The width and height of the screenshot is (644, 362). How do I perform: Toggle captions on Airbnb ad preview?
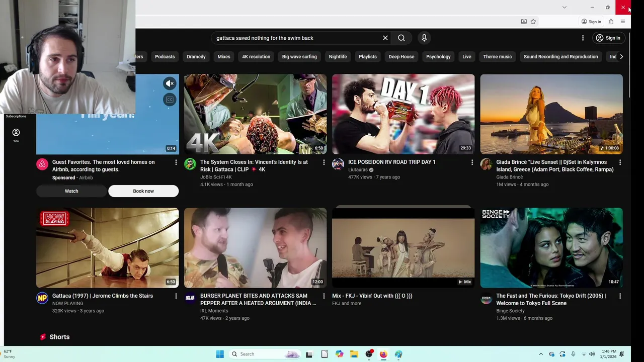(170, 100)
